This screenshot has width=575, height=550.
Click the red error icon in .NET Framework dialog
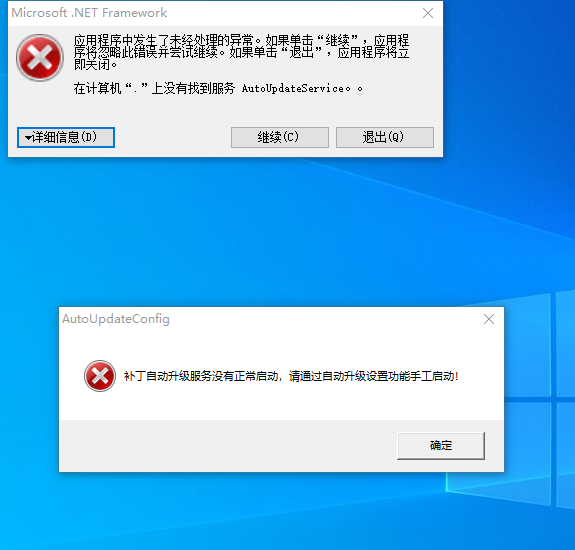[40, 58]
